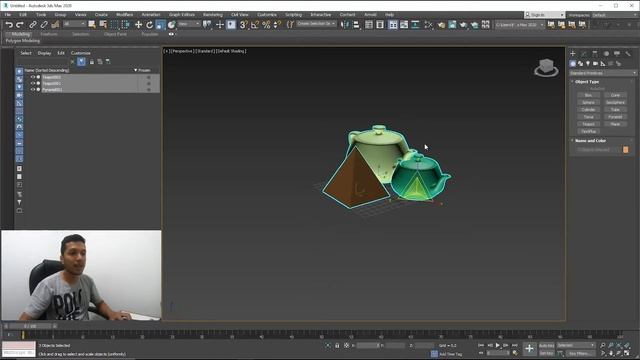Open Select by Name dialog icon

tap(103, 25)
